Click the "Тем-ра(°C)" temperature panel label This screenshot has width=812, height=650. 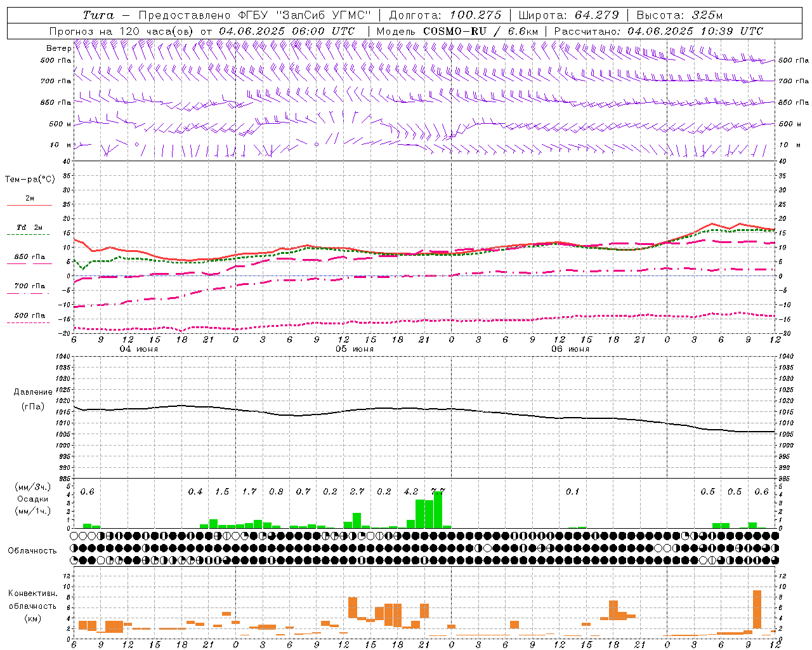click(x=30, y=180)
